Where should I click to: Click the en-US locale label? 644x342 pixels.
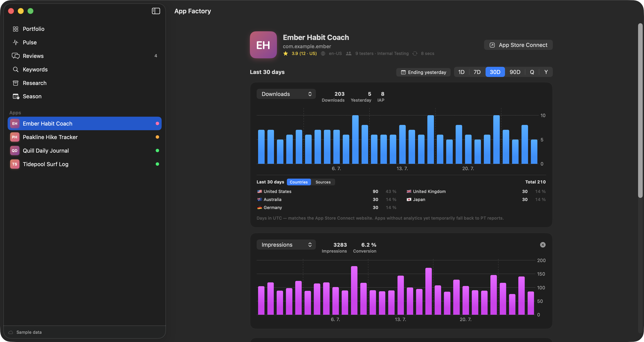(x=335, y=53)
